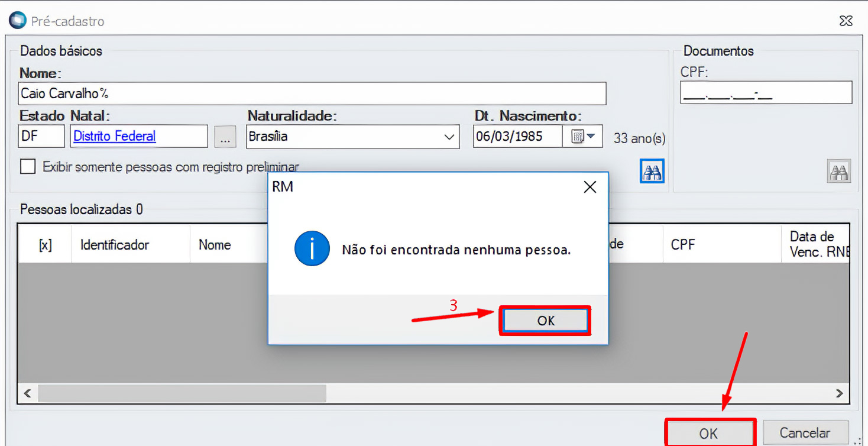This screenshot has height=446, width=868.
Task: Click the blue info icon in the RM dialog
Action: pos(311,250)
